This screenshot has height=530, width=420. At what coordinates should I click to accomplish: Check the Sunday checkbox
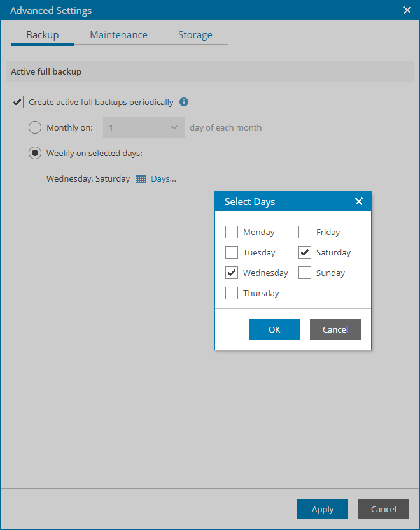305,273
